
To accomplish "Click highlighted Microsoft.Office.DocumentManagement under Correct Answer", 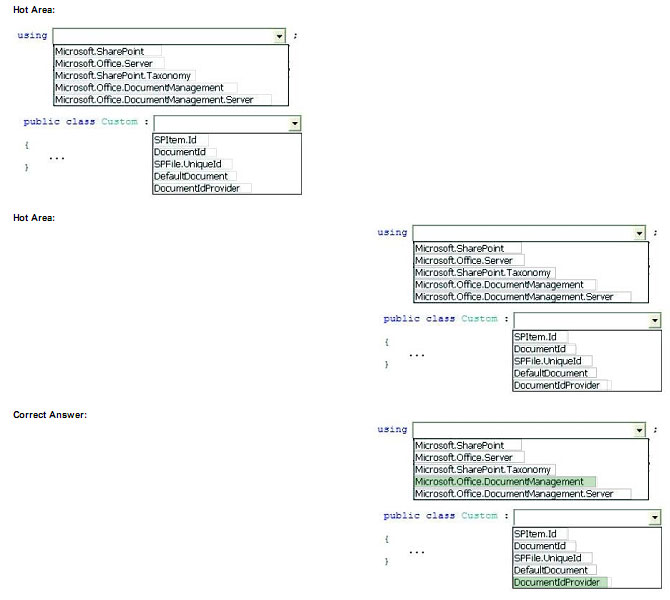I will [505, 482].
